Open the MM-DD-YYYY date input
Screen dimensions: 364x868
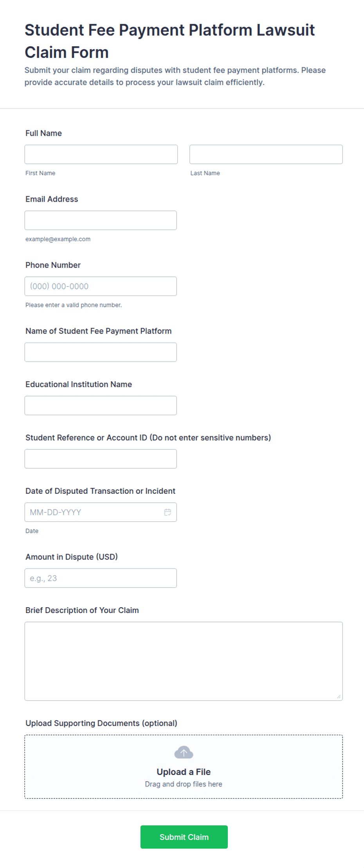coord(101,512)
